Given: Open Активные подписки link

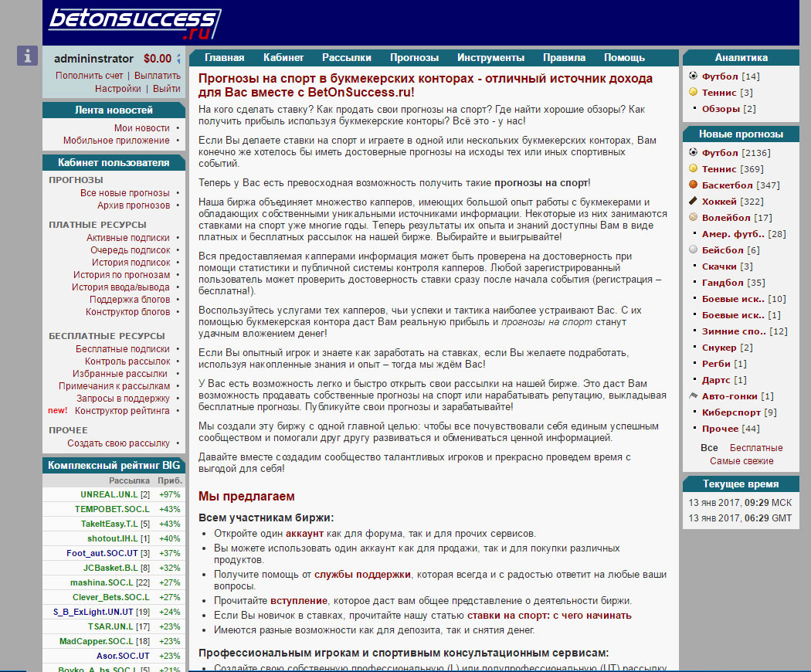Looking at the screenshot, I should click(x=127, y=237).
